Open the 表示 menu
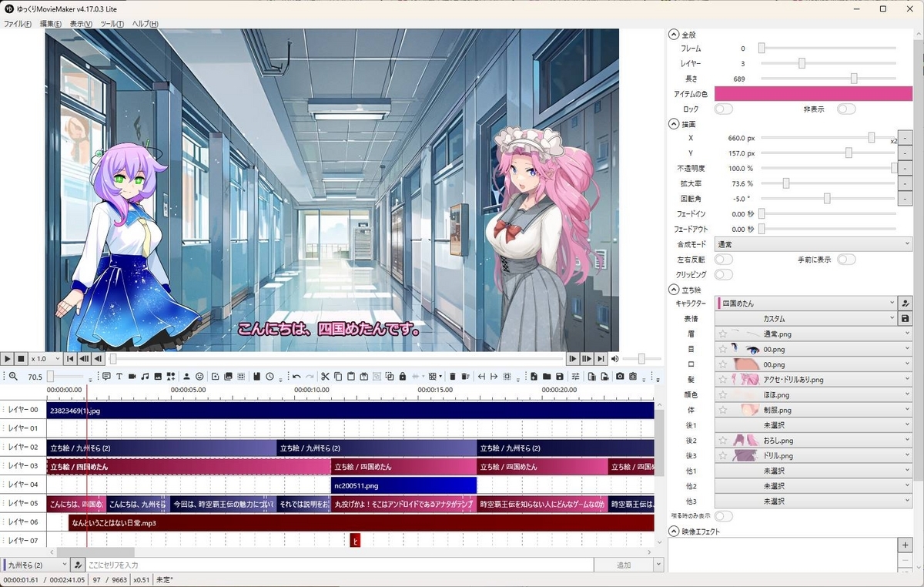 coord(81,24)
